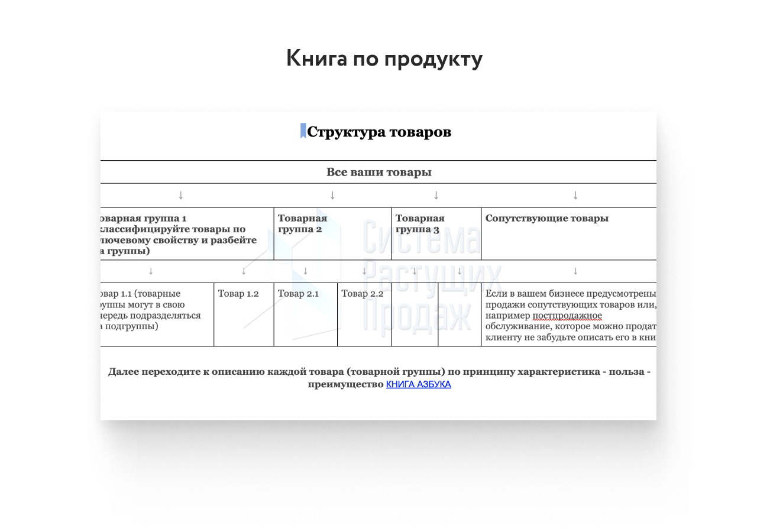
Task: Click the Товар 2.1 cell
Action: 305,314
